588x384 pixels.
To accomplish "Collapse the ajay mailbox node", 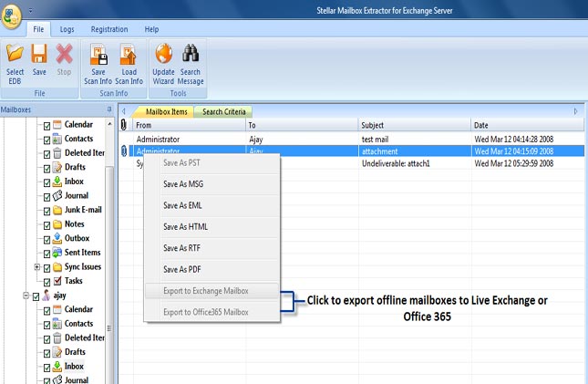I will point(26,296).
